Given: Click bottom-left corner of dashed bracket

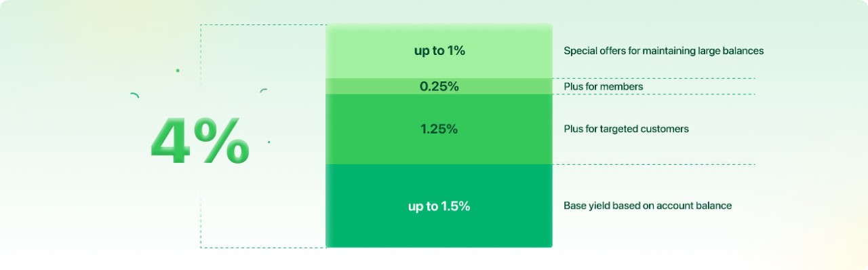Looking at the screenshot, I should pos(201,248).
